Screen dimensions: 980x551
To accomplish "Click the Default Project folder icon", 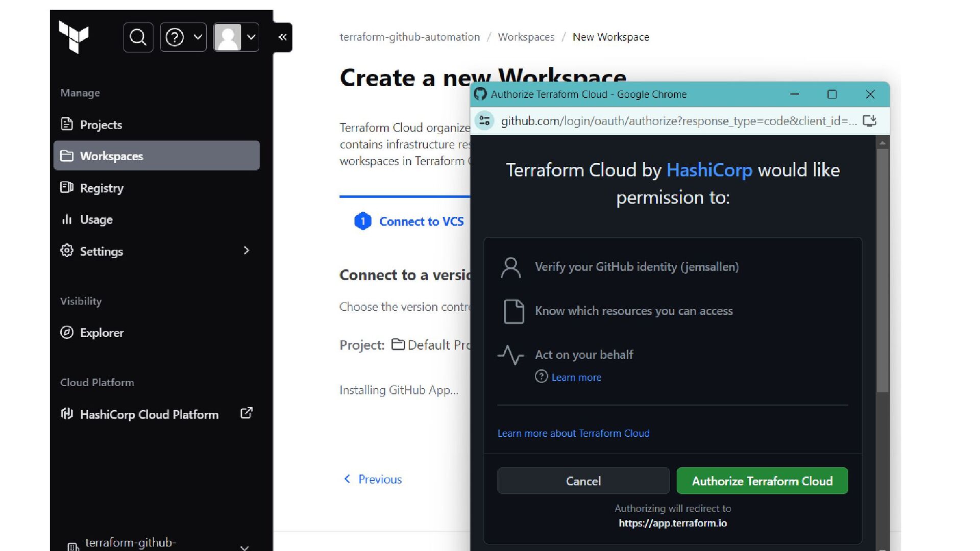I will pyautogui.click(x=398, y=344).
